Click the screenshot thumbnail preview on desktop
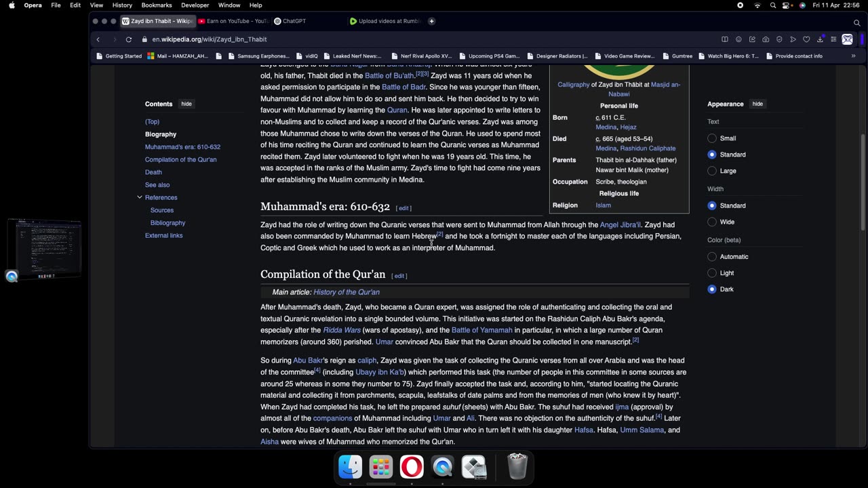Viewport: 868px width, 488px height. coord(45,248)
